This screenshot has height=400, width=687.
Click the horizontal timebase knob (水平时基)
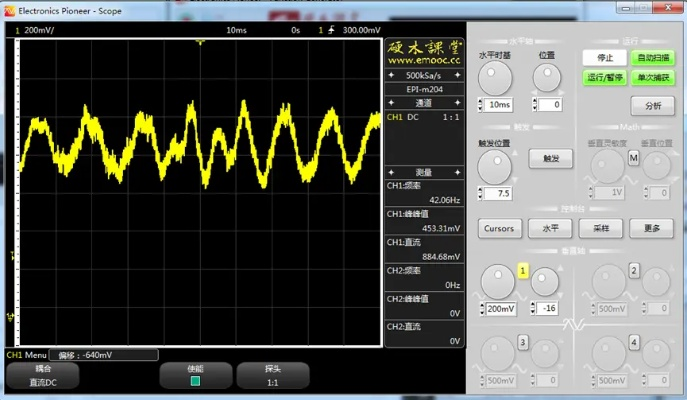click(494, 78)
